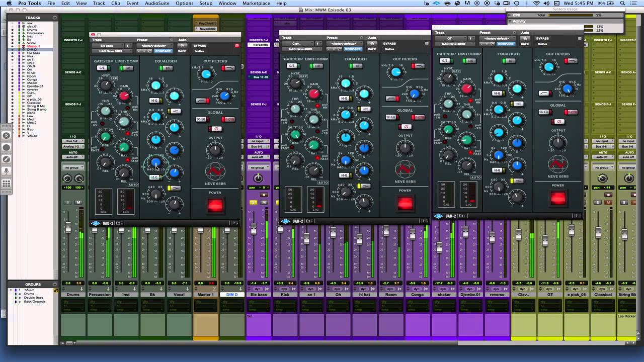644x362 pixels.
Task: Click red target icon in Ele bass plugin
Action: 237,46
